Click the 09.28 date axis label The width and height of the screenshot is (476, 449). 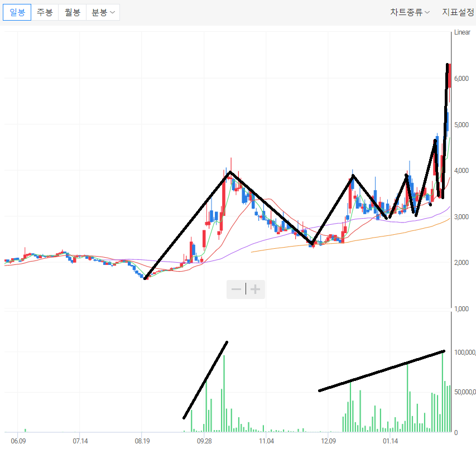(204, 441)
